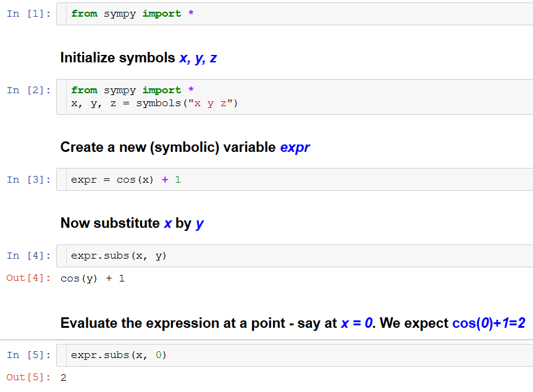Select the expr = cos(x) + 1 cell

(x=296, y=180)
